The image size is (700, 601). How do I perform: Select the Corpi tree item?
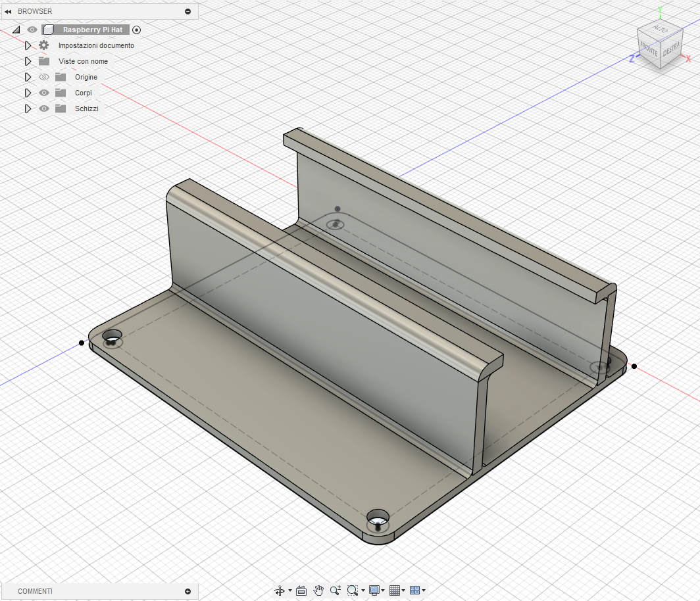(x=83, y=93)
